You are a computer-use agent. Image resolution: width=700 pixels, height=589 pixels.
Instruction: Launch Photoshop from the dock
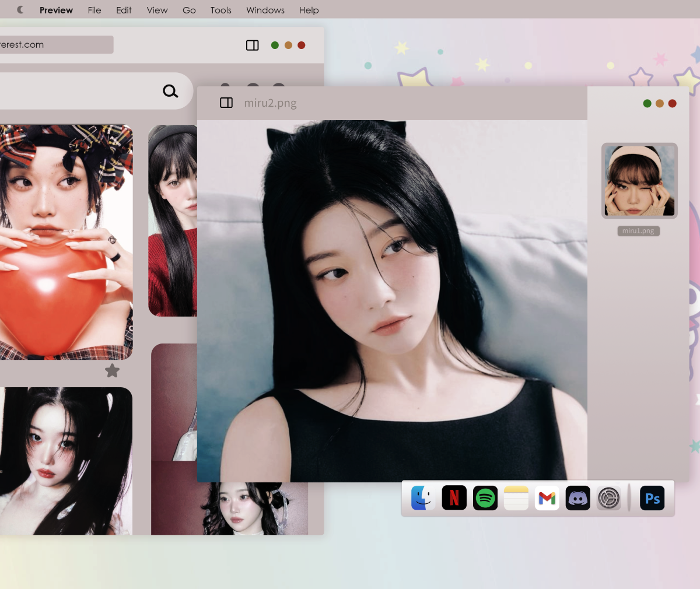(652, 498)
